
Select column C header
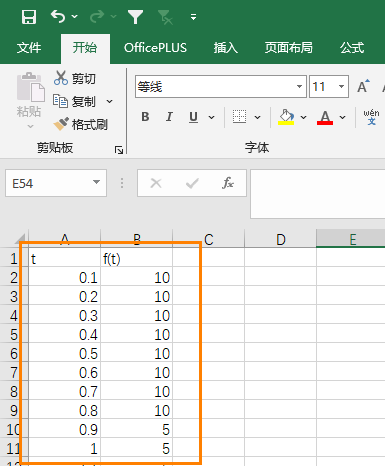click(209, 238)
